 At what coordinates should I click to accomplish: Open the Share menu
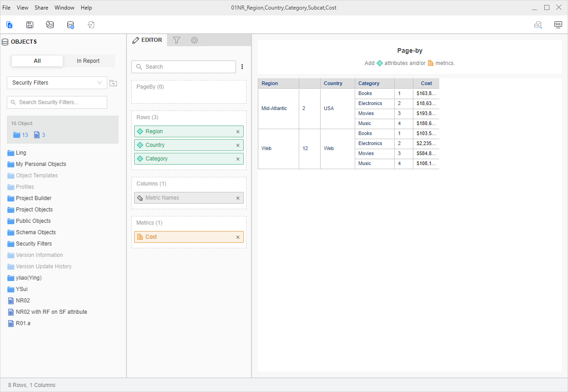pos(41,8)
